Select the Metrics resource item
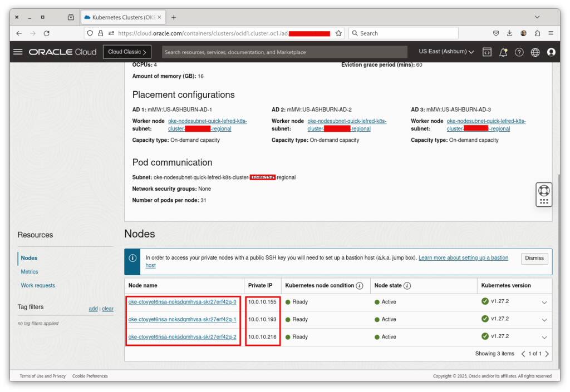The image size is (570, 392). pyautogui.click(x=30, y=272)
